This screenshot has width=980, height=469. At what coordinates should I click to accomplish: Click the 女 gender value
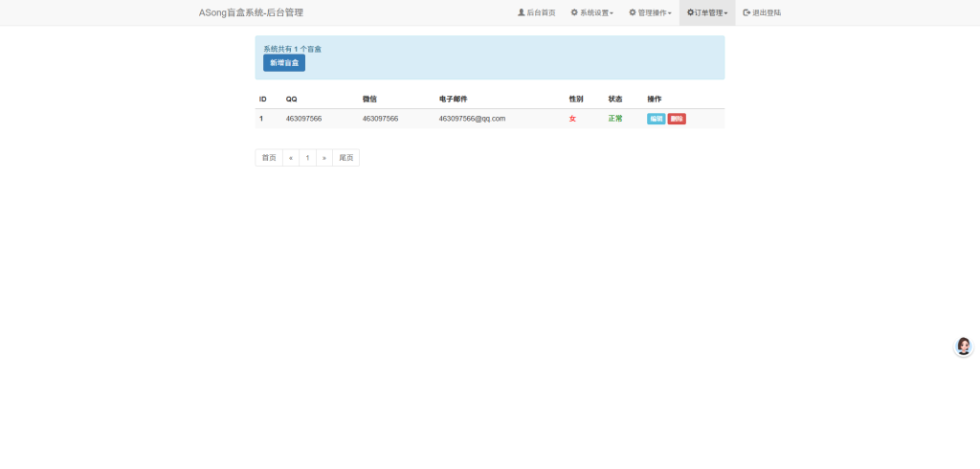(x=572, y=119)
